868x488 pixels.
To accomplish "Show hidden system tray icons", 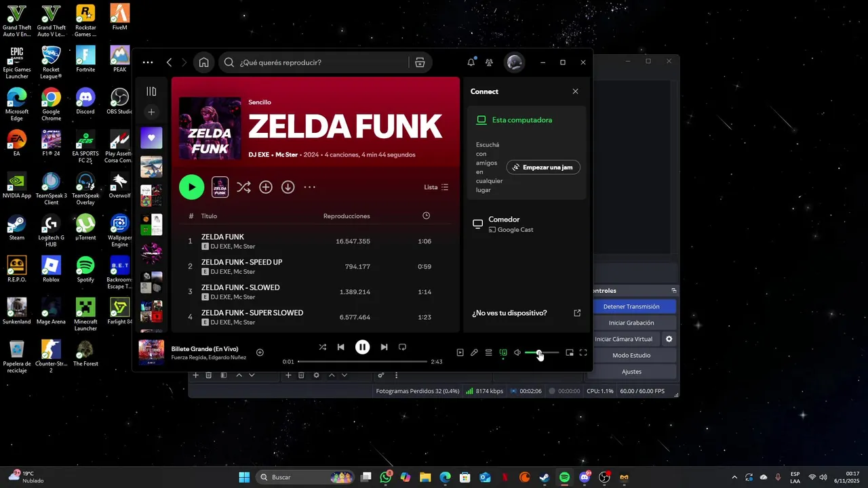I will pos(734,477).
